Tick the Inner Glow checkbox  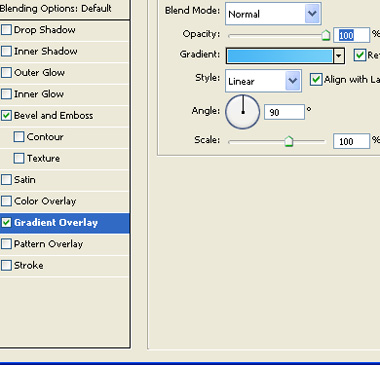(6, 94)
